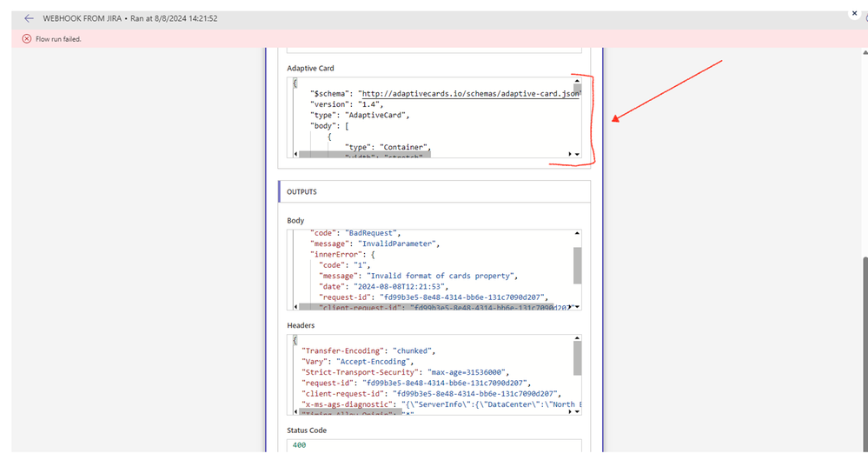This screenshot has width=868, height=467.
Task: Click the Status Code label
Action: [x=307, y=430]
